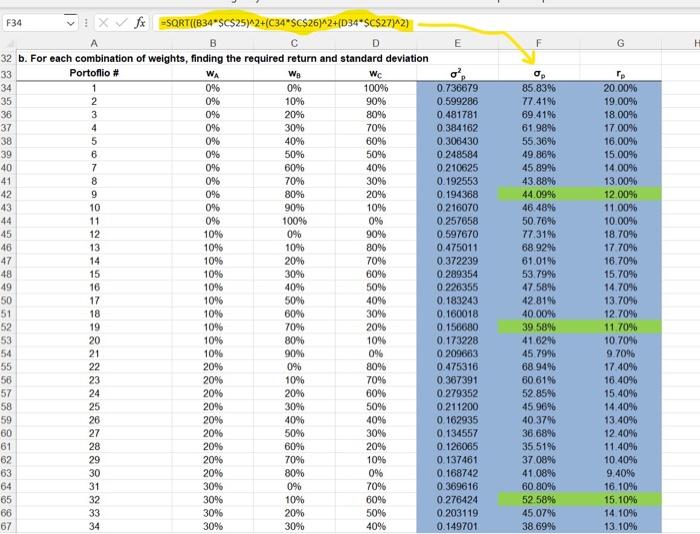Click return cell 9.40%

(x=621, y=473)
